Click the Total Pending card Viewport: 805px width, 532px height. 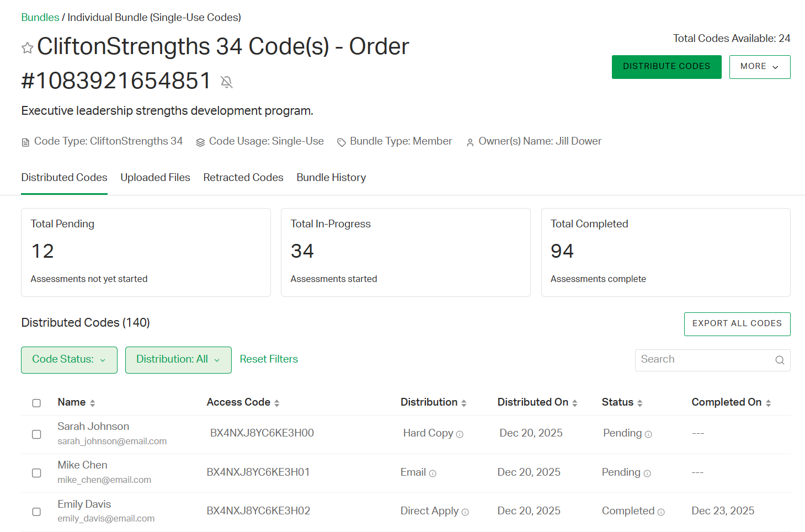tap(146, 252)
